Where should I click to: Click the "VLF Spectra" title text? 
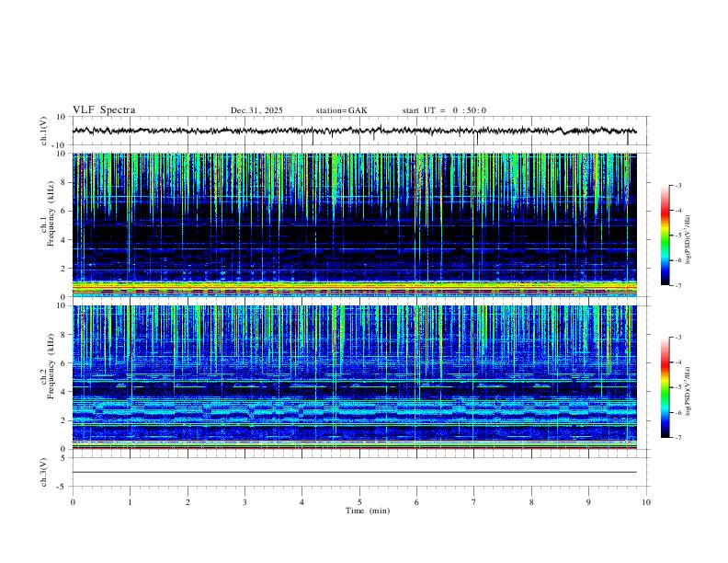click(x=104, y=110)
